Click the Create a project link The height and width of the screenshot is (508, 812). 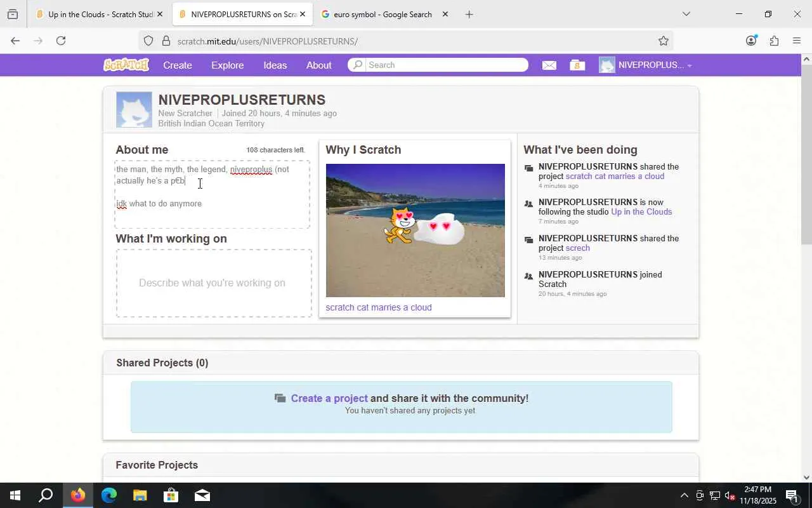pos(329,398)
